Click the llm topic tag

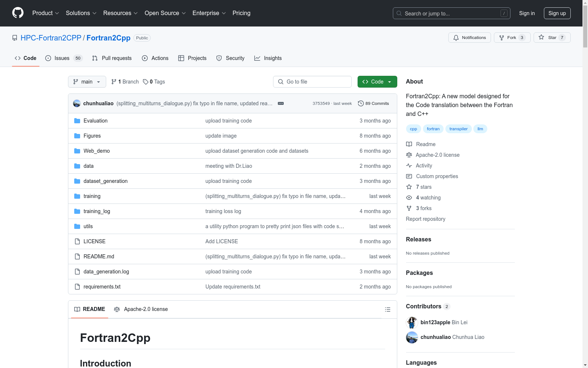click(480, 129)
